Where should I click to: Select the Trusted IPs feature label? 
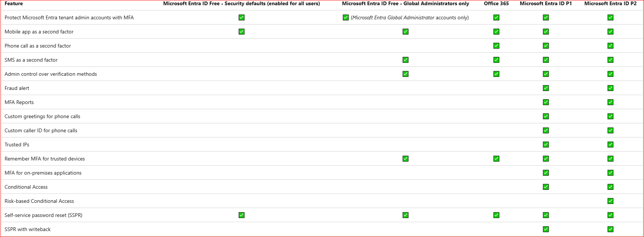(x=17, y=145)
